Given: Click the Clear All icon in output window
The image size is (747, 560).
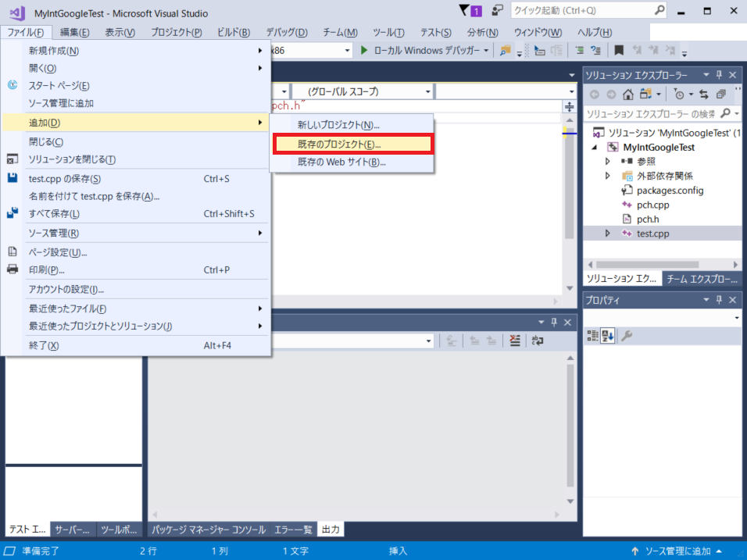Looking at the screenshot, I should (x=515, y=341).
